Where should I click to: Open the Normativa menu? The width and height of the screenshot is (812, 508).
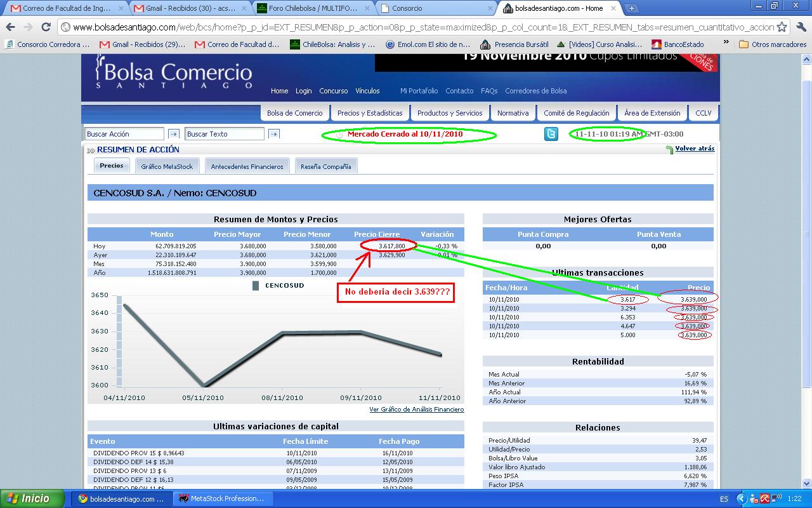click(x=513, y=113)
